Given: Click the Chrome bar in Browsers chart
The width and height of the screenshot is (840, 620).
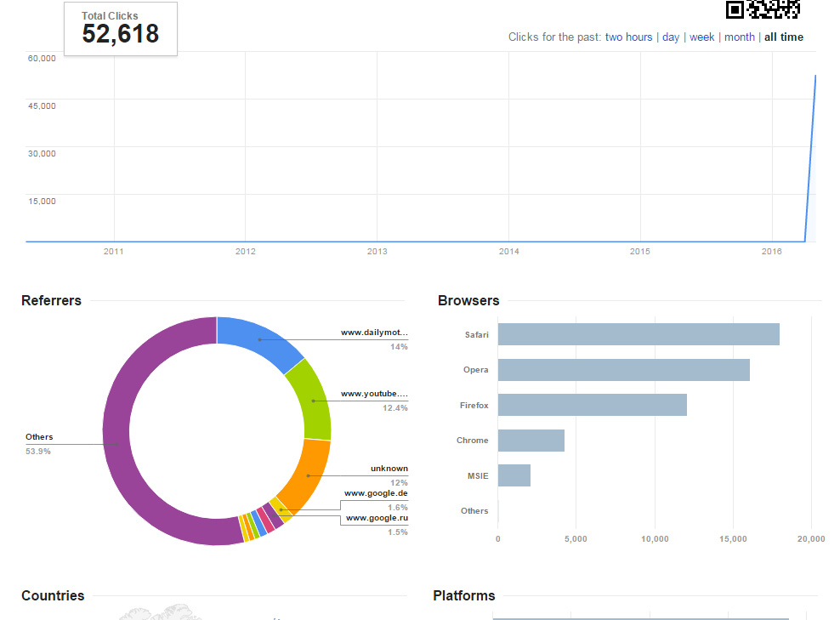Looking at the screenshot, I should click(531, 440).
